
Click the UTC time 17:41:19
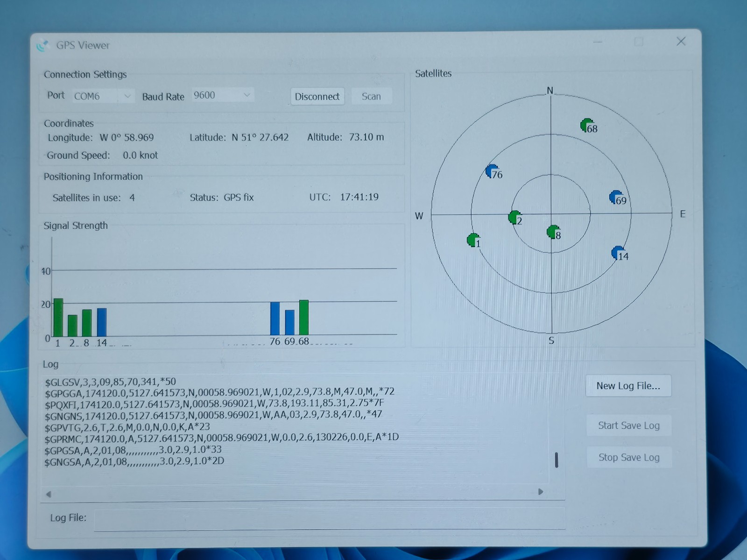(x=359, y=197)
